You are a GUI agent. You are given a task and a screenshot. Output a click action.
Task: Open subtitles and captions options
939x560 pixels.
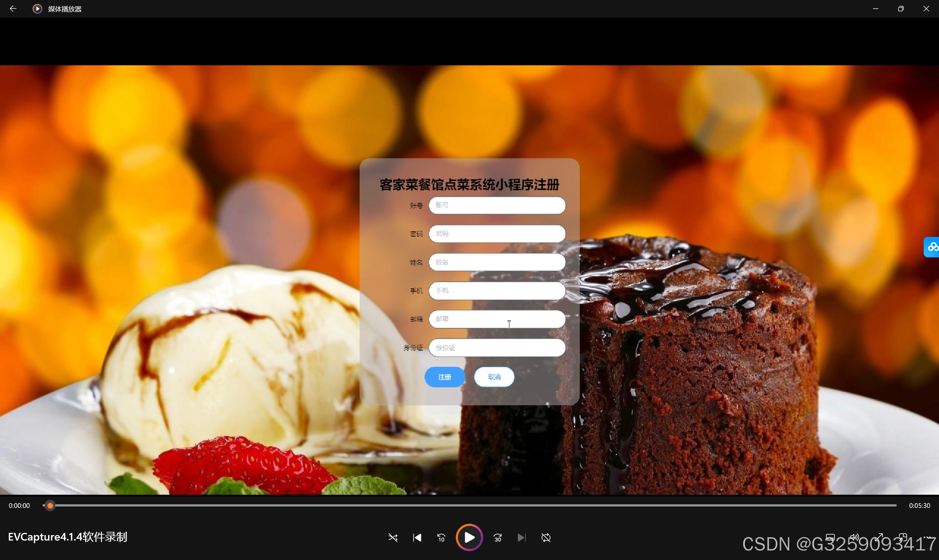coord(830,537)
